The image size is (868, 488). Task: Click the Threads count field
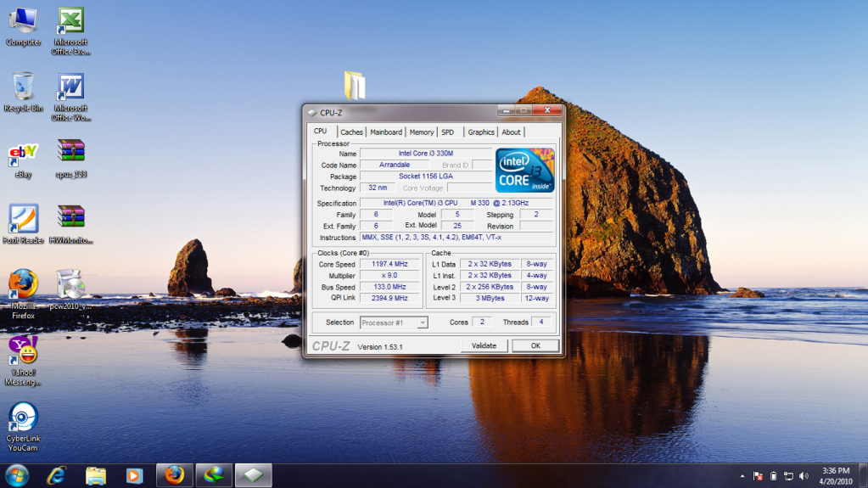541,322
